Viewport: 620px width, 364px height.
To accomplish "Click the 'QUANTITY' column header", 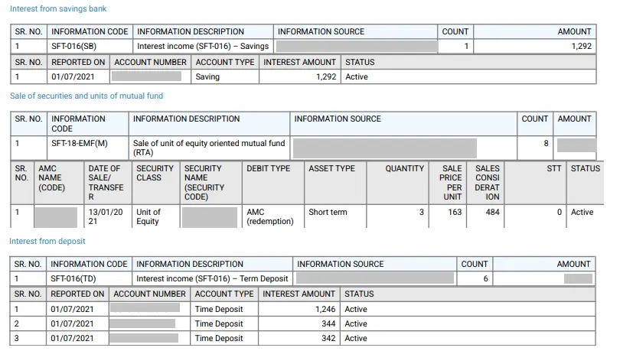I will [404, 168].
